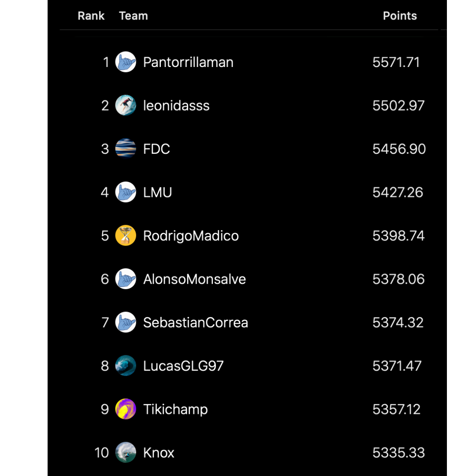Open the Pantorrillaman team name
This screenshot has height=476, width=476.
pyautogui.click(x=188, y=62)
